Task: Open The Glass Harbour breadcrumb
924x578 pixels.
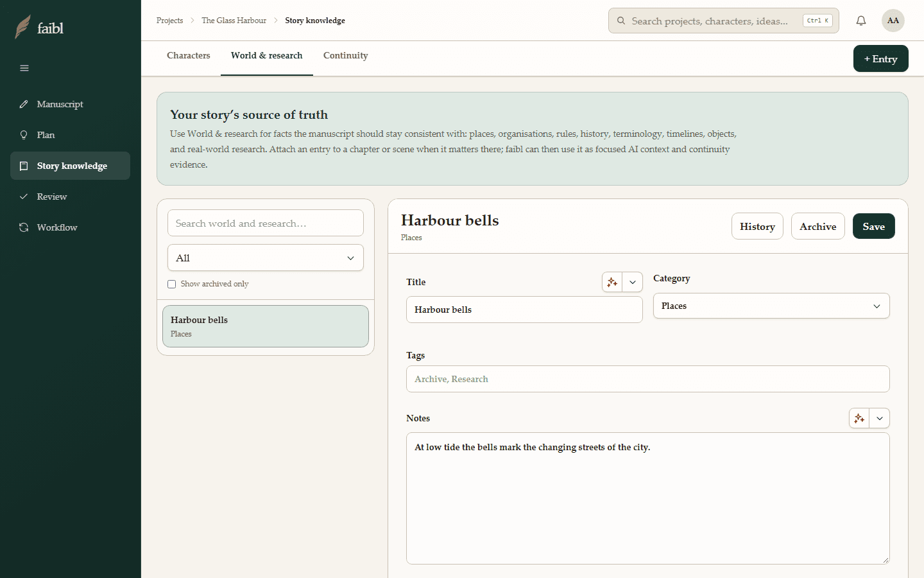Action: click(x=234, y=21)
